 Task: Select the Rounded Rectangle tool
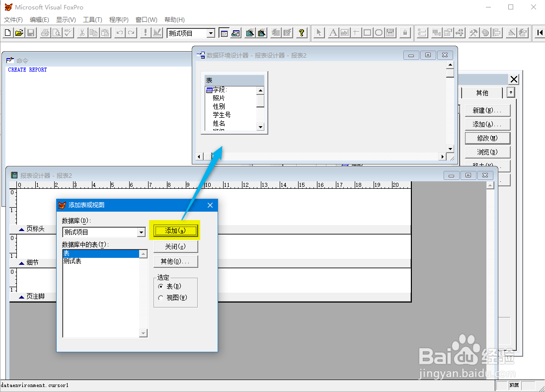coord(379,33)
